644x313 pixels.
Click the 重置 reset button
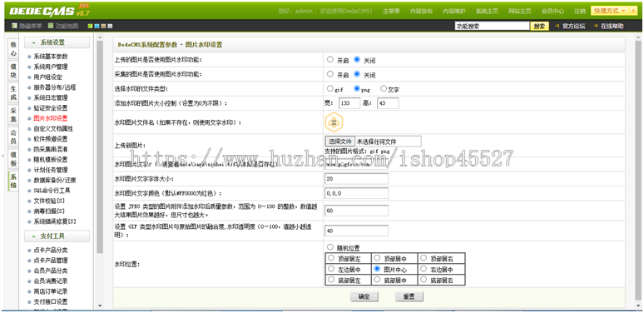[409, 296]
